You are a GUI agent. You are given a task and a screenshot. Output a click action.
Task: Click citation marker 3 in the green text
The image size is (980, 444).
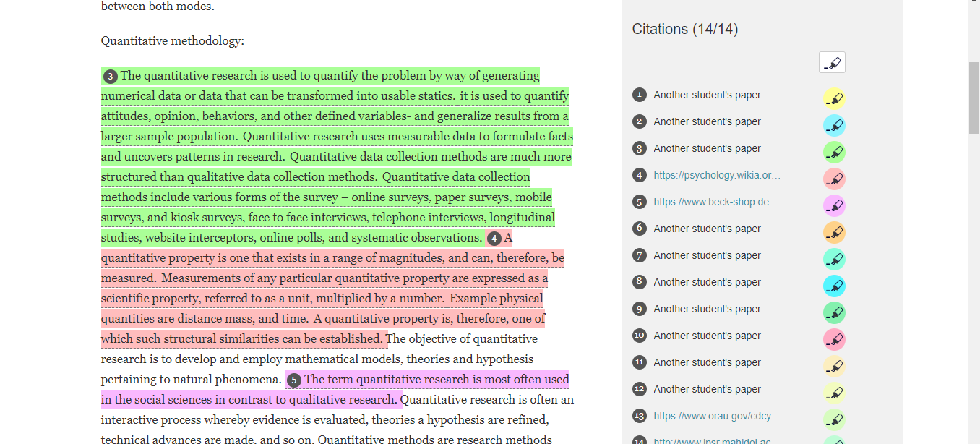(111, 77)
